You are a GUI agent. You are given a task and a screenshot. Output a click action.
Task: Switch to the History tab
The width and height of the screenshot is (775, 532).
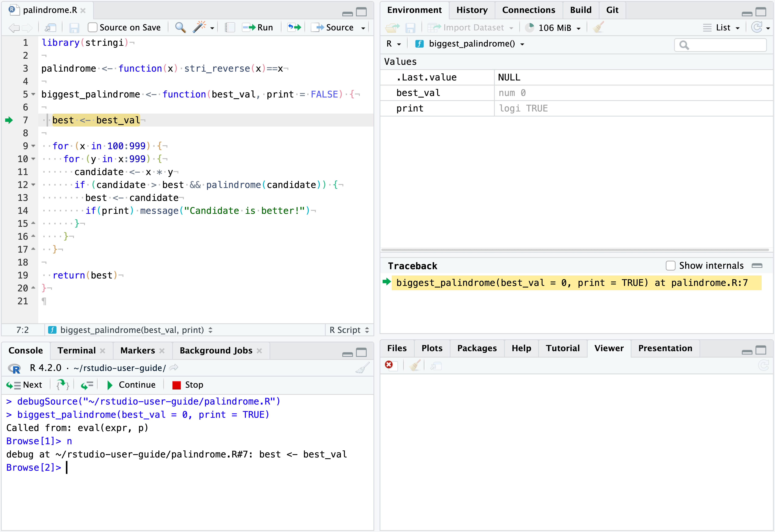pyautogui.click(x=472, y=10)
